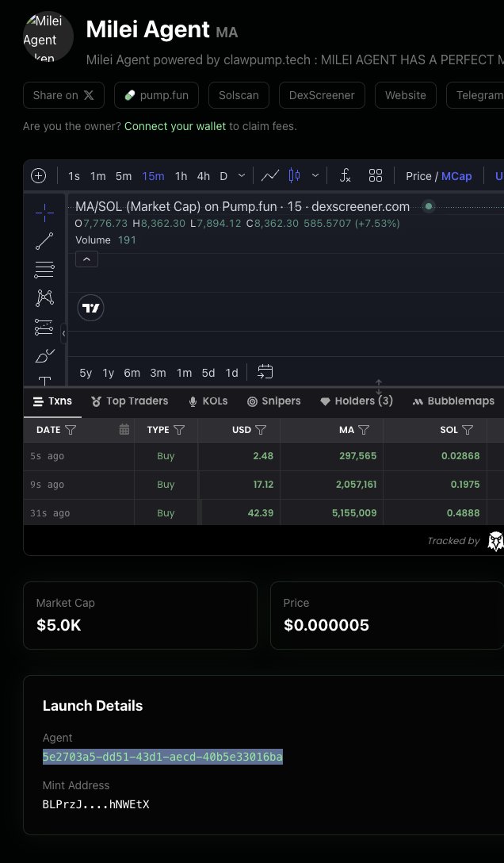The image size is (504, 863).
Task: Click the 5,155,009 MA amount cell
Action: tap(354, 513)
